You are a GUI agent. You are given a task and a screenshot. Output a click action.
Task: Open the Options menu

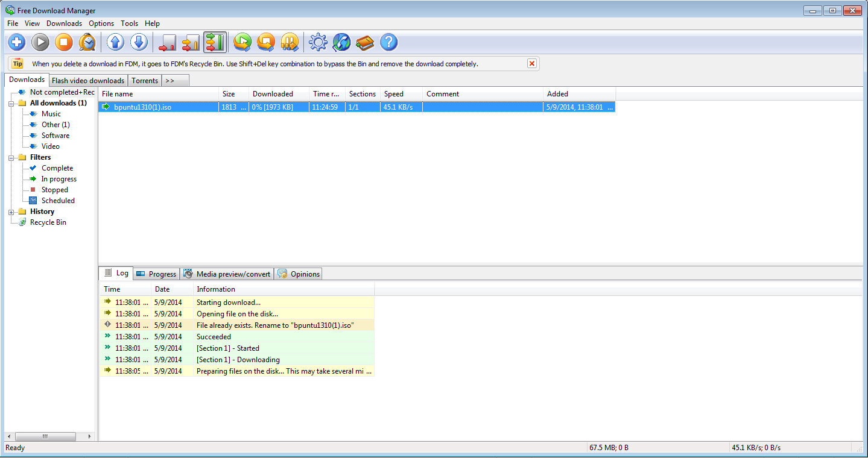tap(101, 24)
